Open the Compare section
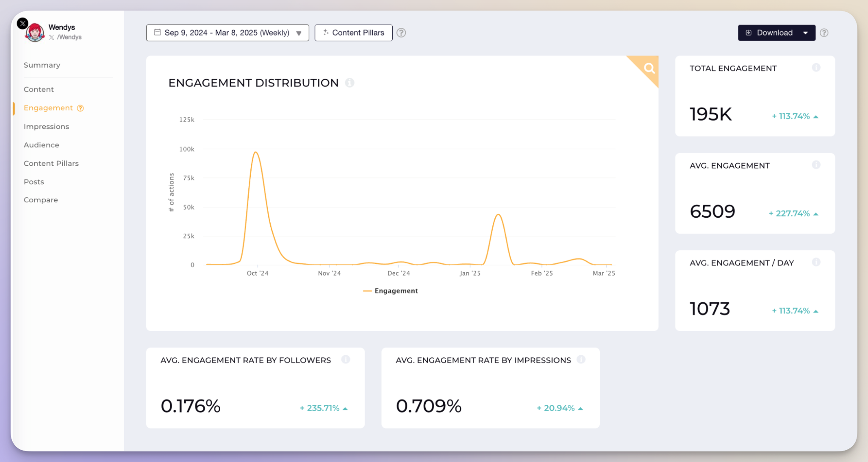This screenshot has width=868, height=462. pos(41,200)
